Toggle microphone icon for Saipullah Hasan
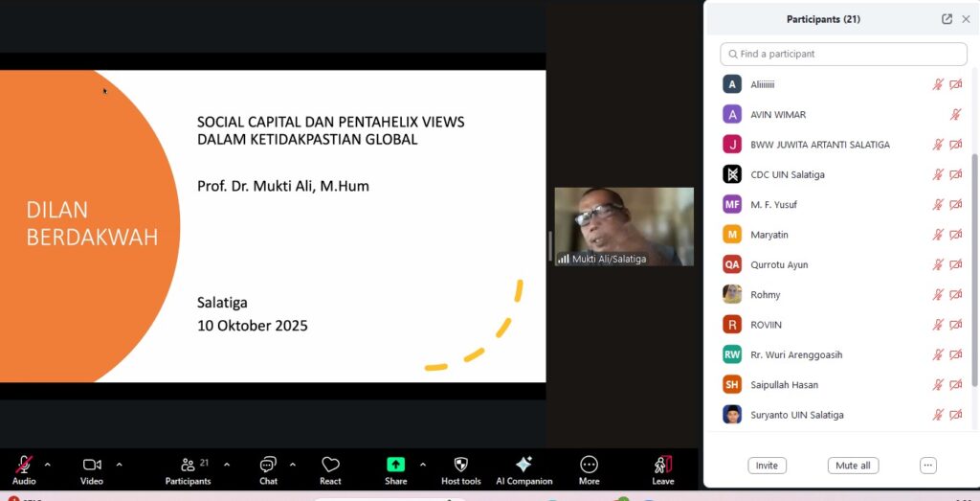980x501 pixels. click(x=938, y=385)
